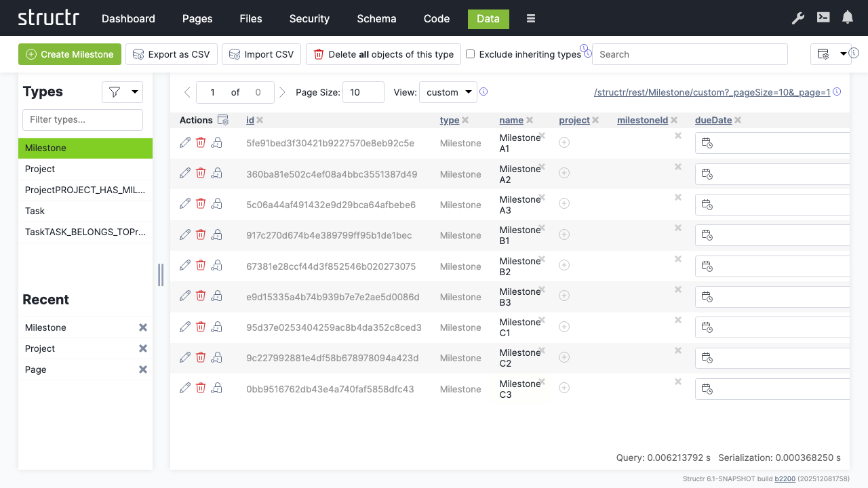868x488 pixels.
Task: Click the wrench configuration icon in header
Action: 798,18
